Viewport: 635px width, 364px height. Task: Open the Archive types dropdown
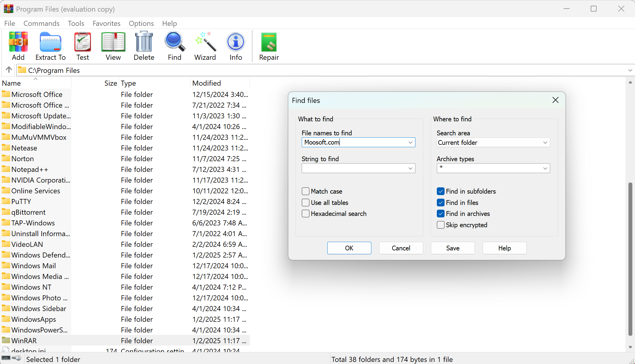[545, 168]
